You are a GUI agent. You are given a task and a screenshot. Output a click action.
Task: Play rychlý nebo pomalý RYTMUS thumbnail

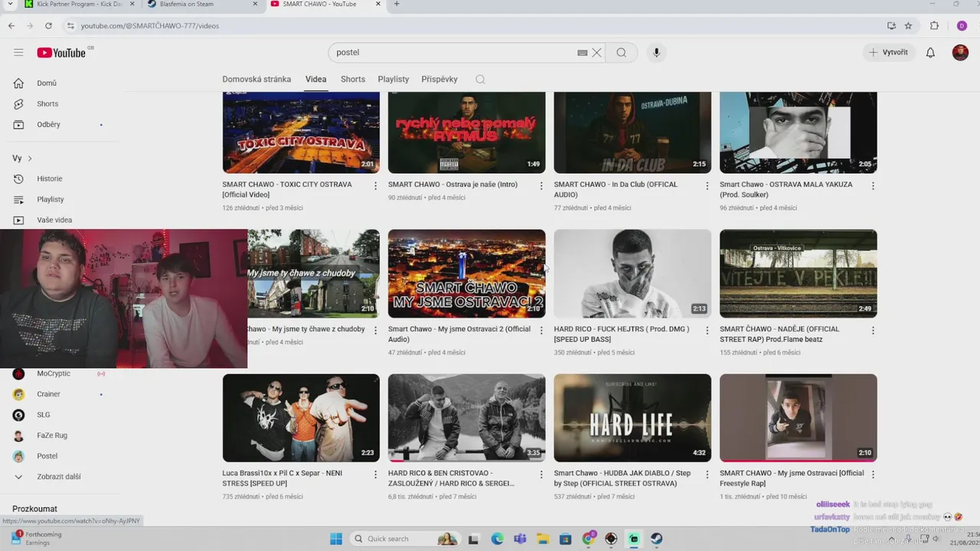coord(467,132)
